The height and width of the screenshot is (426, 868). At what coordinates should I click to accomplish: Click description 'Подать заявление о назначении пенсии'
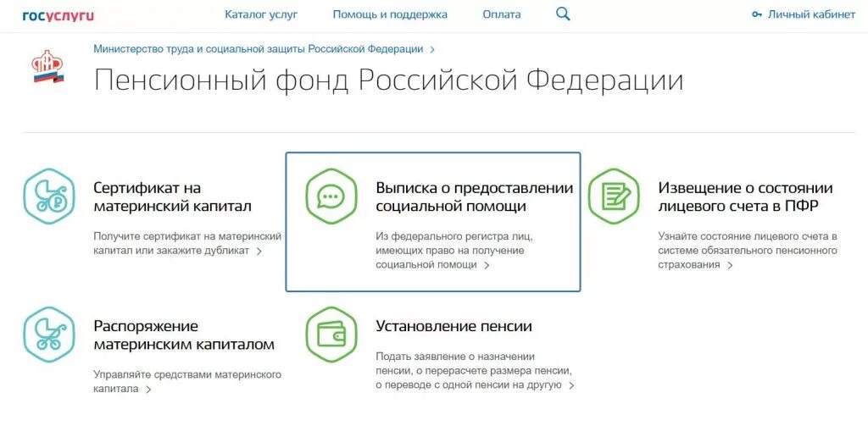pos(473,371)
